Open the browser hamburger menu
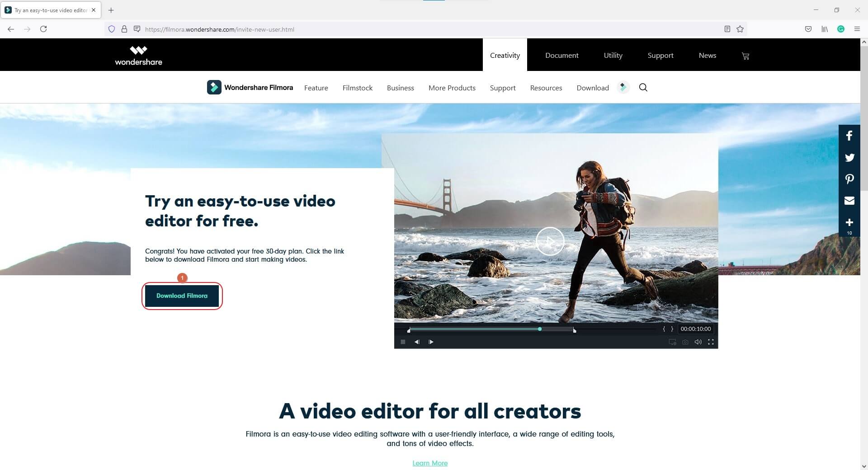Viewport: 868px width, 470px height. point(857,29)
